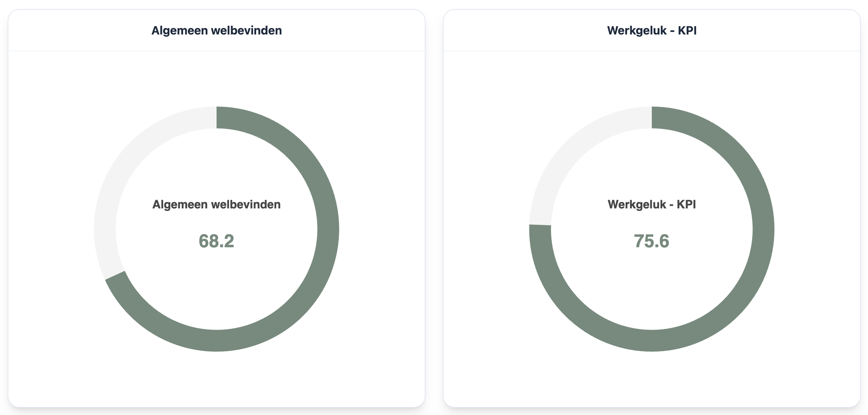Click the top start of Werkgeluk's green arc
868x415 pixels.
click(655, 118)
